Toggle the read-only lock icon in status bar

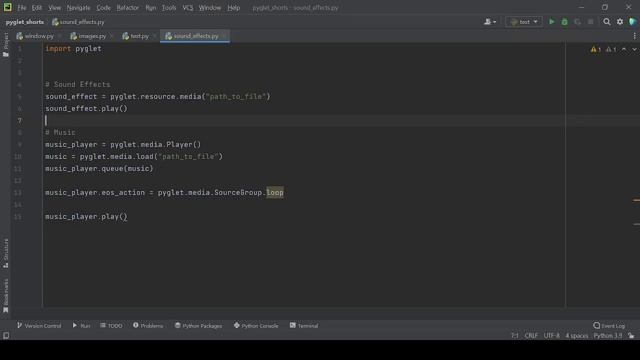point(631,336)
